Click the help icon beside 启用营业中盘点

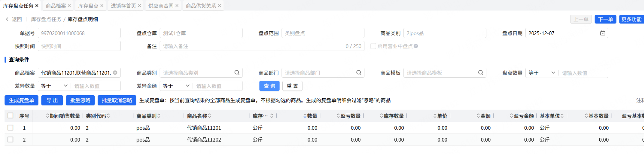click(416, 46)
